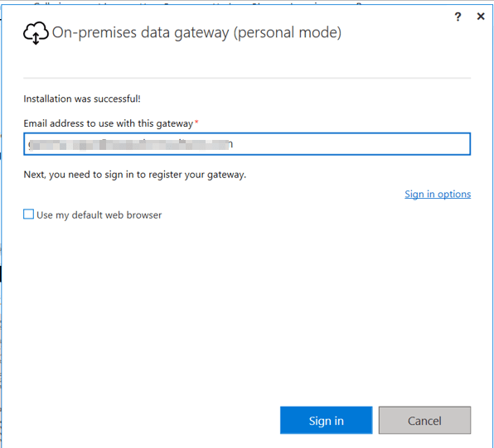Screen dimensions: 494x448
Task: Click the red required asterisk marker
Action: coord(196,121)
